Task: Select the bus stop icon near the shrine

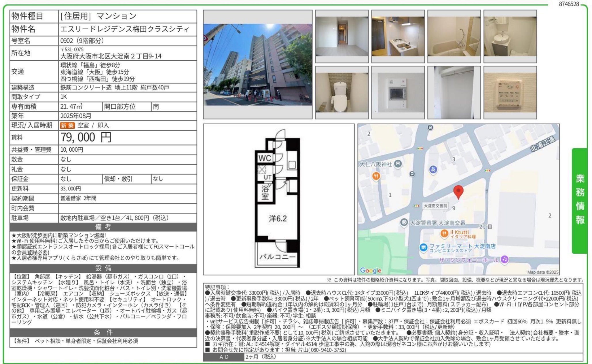Action: (x=412, y=174)
